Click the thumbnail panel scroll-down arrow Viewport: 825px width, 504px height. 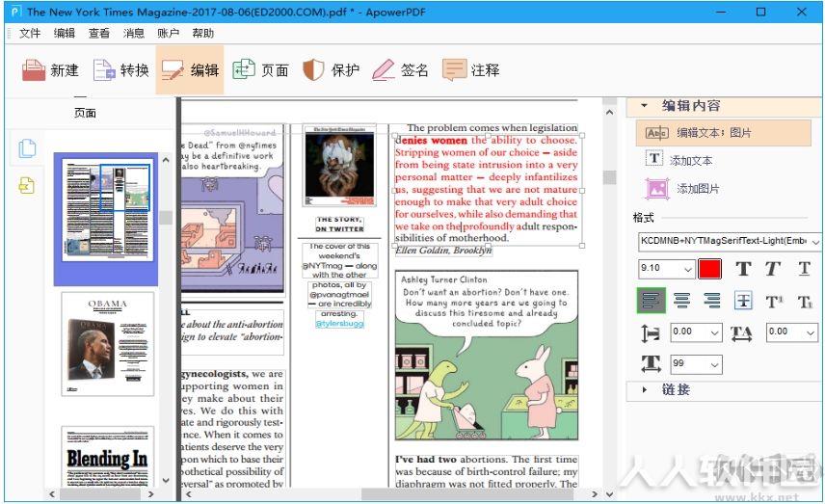pyautogui.click(x=166, y=480)
